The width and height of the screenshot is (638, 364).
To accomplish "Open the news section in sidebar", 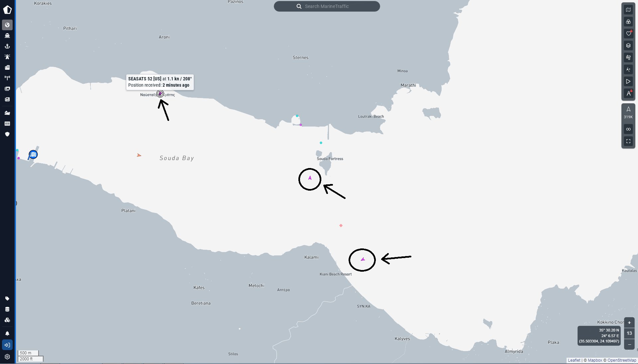I will [7, 99].
